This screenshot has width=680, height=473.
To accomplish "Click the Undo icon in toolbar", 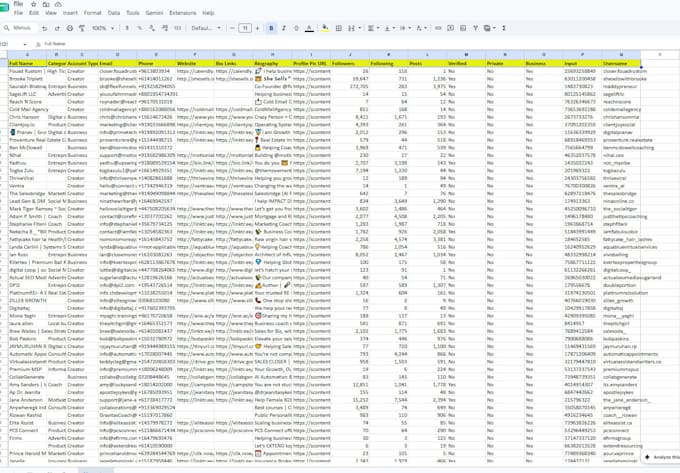I will coord(44,28).
